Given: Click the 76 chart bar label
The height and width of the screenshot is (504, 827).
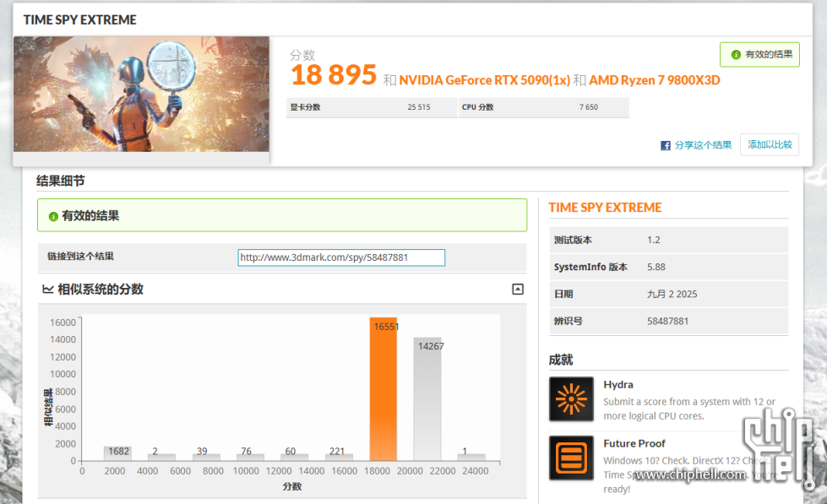Looking at the screenshot, I should point(246,452).
